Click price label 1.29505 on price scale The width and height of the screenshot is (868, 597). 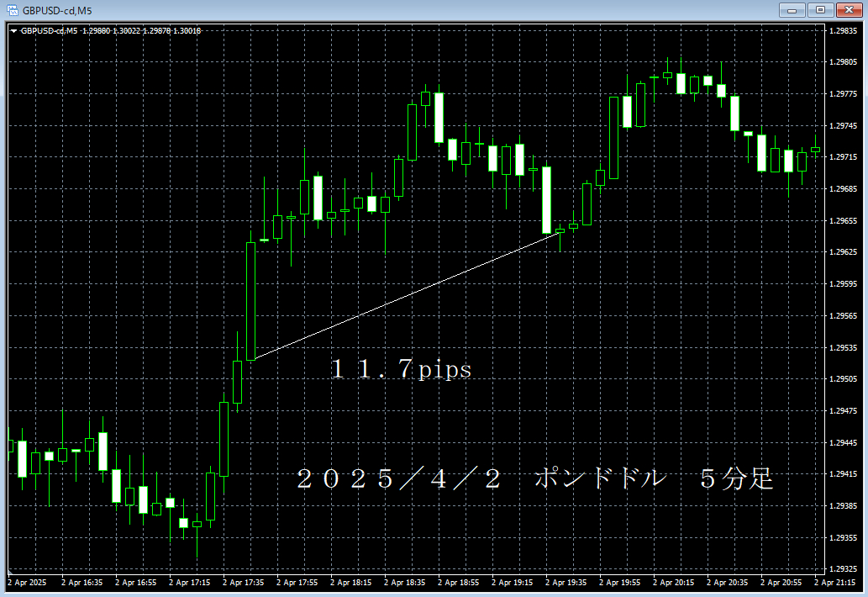coord(843,379)
